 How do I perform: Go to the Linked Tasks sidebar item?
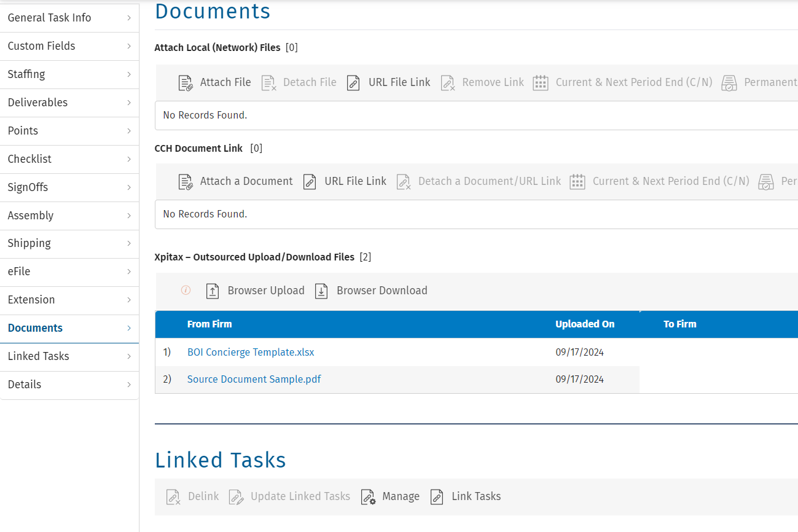pos(38,356)
